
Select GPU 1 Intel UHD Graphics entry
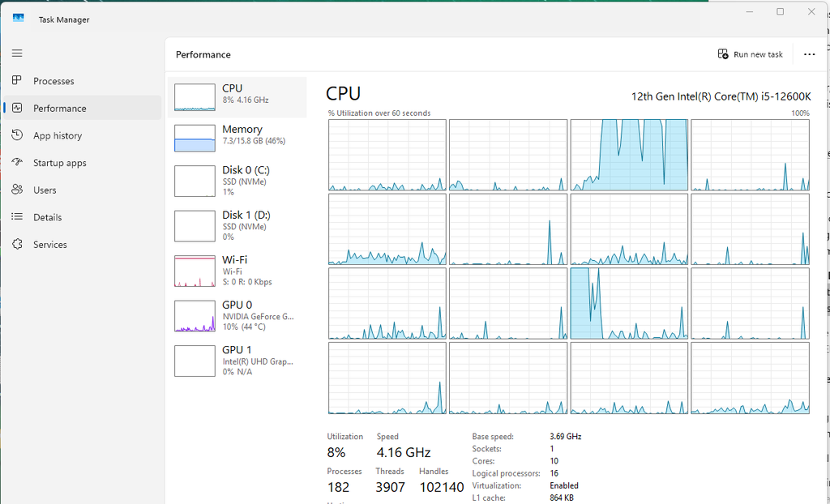[x=237, y=361]
